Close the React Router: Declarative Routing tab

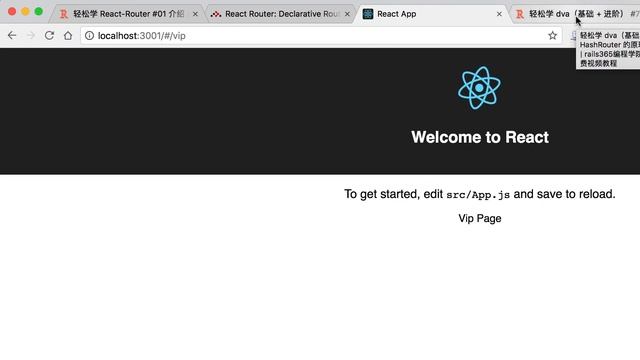click(x=347, y=14)
